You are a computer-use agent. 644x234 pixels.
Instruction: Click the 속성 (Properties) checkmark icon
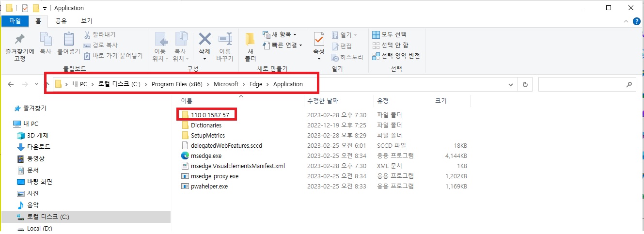click(x=319, y=39)
